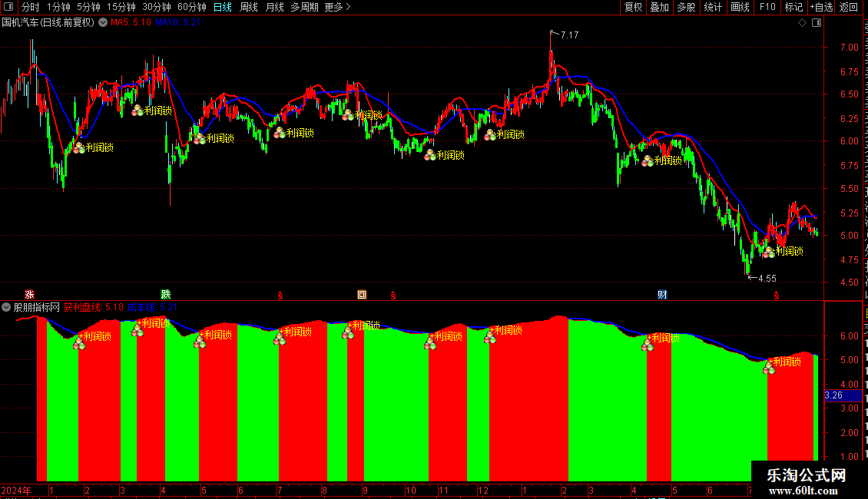Click the 4.55 low price annotation
Viewport: 868px width, 499px height.
coord(767,278)
